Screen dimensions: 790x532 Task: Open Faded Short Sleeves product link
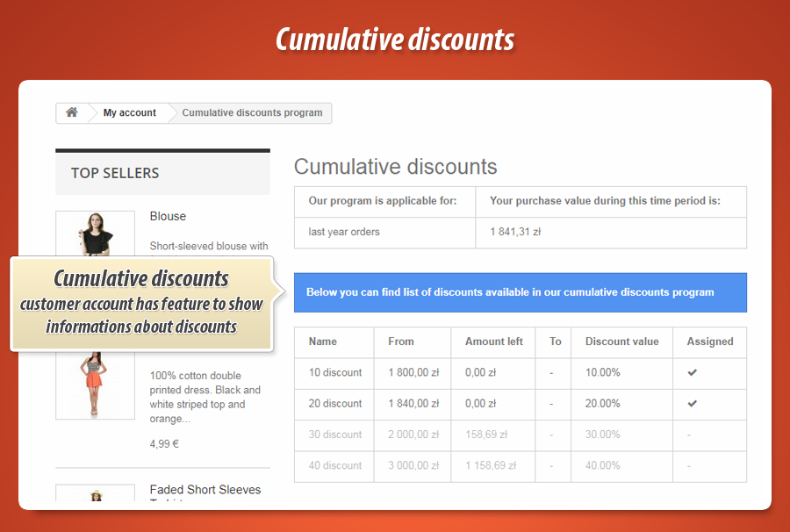tap(205, 490)
